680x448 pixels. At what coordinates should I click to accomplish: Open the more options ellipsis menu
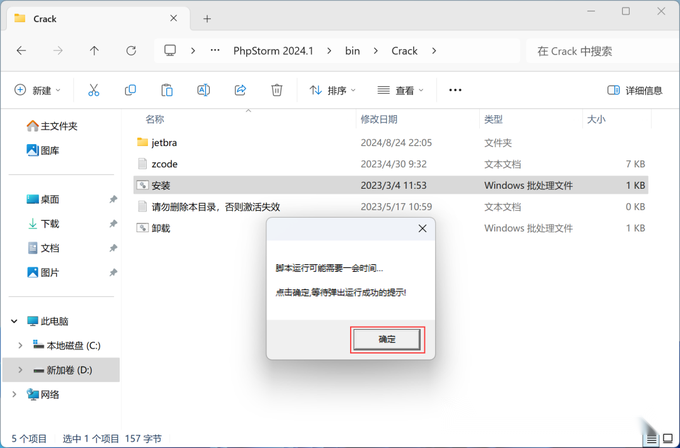tap(455, 90)
